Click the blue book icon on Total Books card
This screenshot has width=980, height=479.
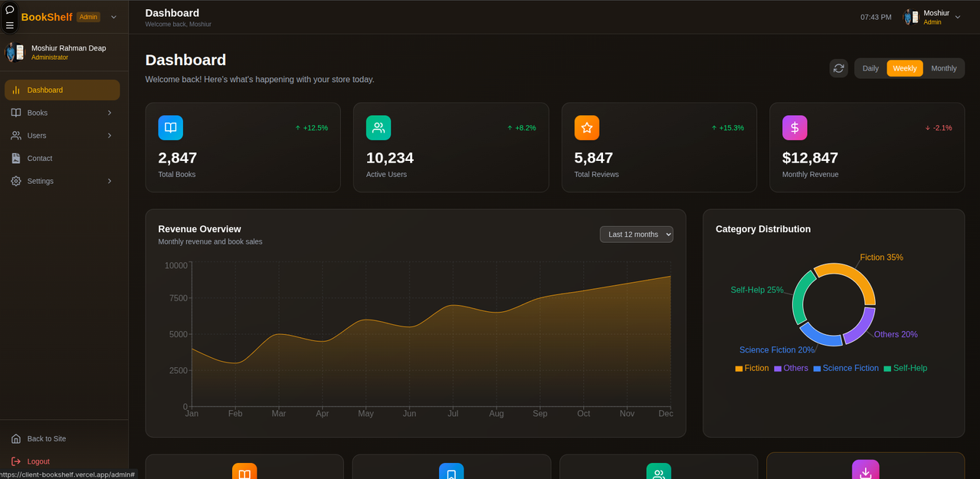tap(171, 128)
